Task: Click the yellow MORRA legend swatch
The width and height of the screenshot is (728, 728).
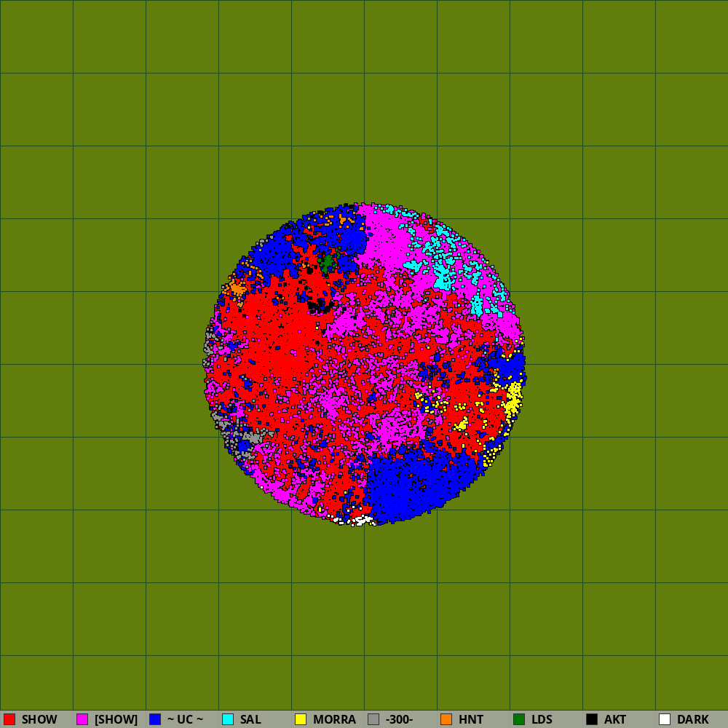Action: tap(301, 719)
